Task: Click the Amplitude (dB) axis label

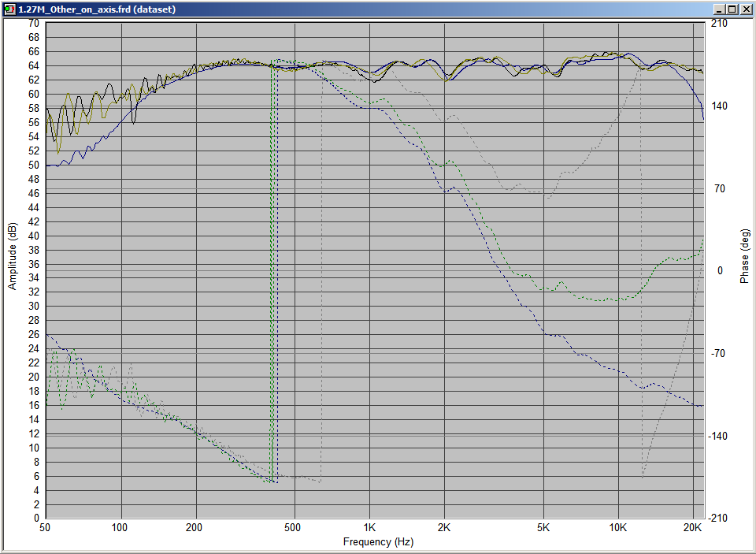Action: [12, 256]
